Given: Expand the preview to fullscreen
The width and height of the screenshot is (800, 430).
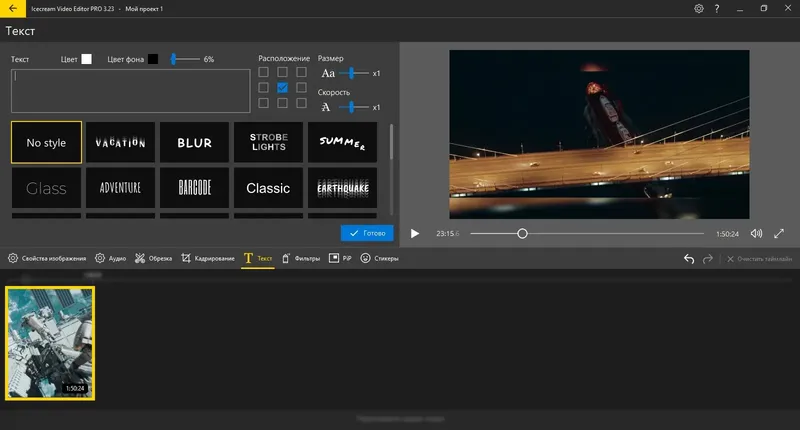Looking at the screenshot, I should (x=780, y=233).
